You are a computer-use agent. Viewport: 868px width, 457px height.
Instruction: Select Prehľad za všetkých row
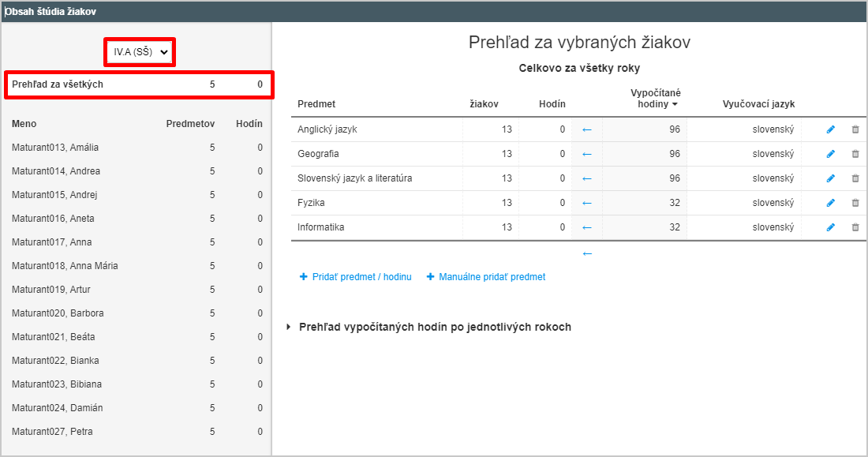(x=138, y=84)
